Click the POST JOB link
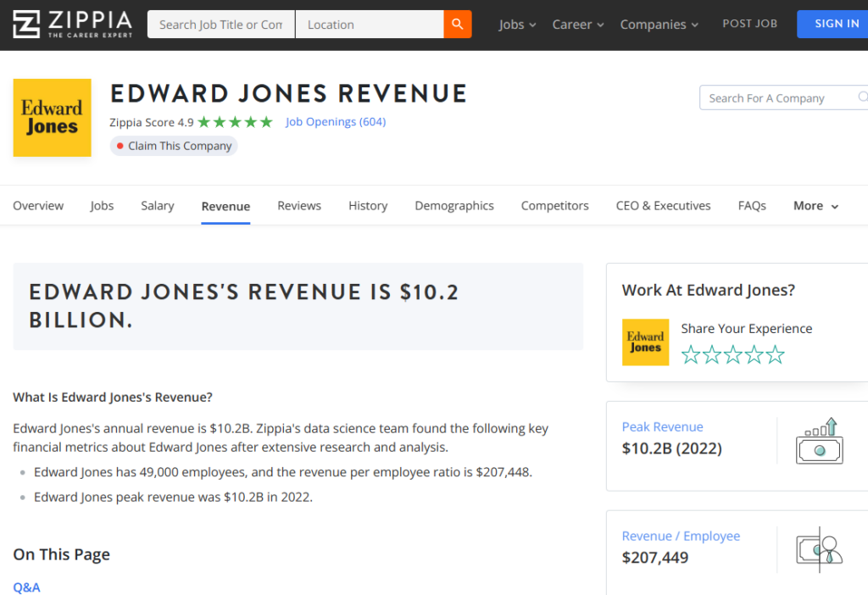The height and width of the screenshot is (595, 868). [749, 24]
